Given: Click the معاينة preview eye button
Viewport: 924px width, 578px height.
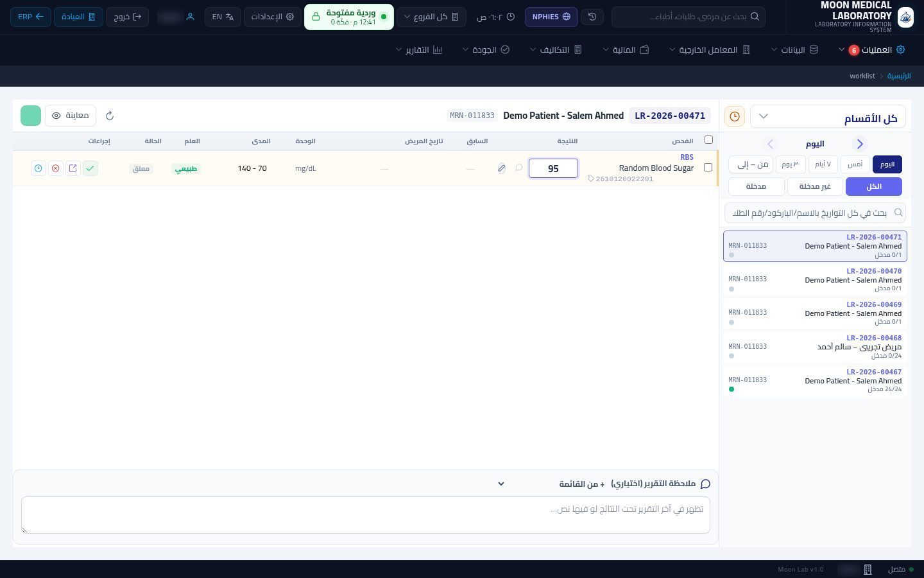Looking at the screenshot, I should pos(71,116).
